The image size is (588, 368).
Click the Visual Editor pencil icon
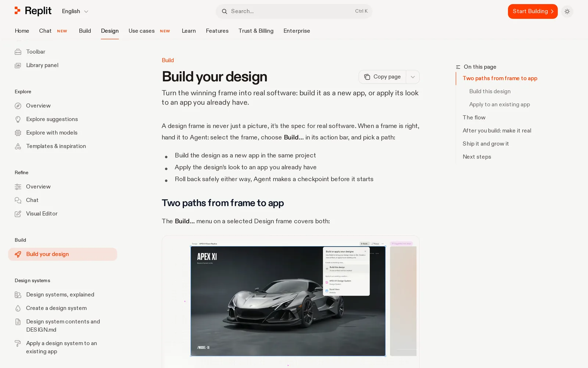coord(18,214)
